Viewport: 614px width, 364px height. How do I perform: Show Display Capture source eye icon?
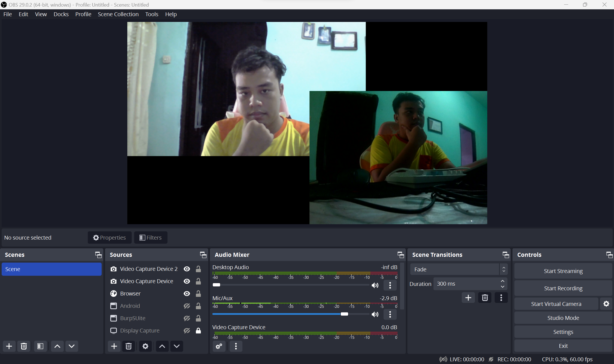(x=187, y=331)
